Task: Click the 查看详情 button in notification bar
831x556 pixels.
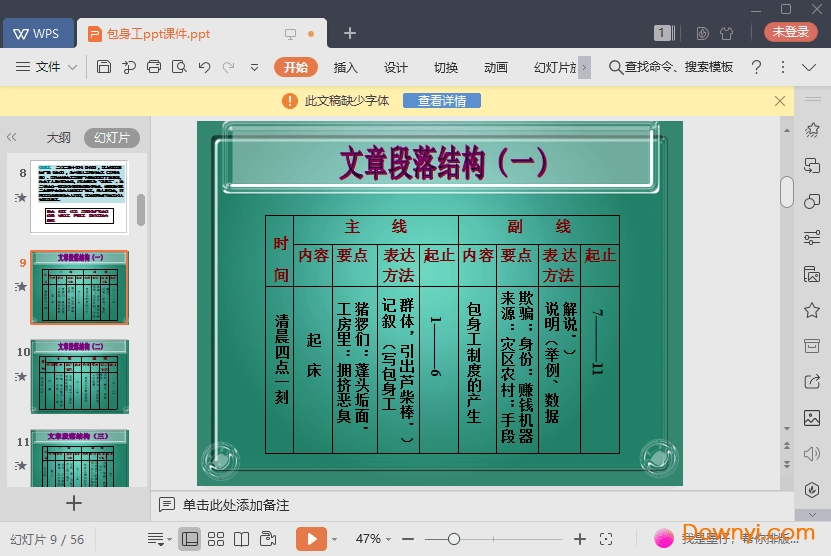Action: tap(441, 100)
